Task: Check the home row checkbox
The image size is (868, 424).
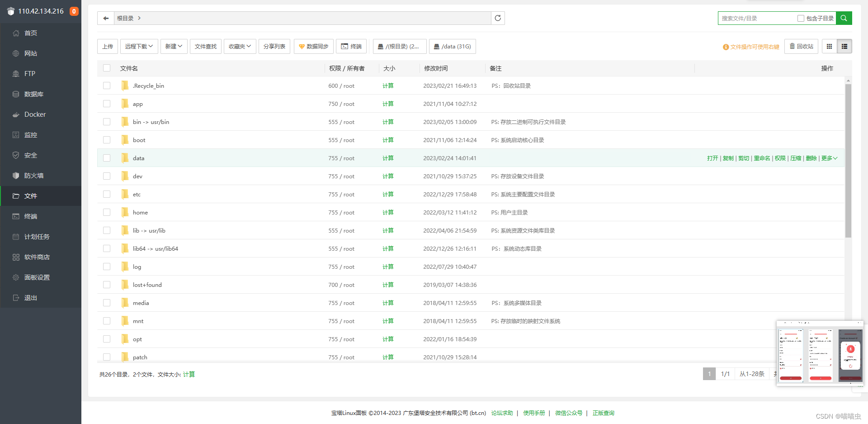Action: pyautogui.click(x=107, y=212)
